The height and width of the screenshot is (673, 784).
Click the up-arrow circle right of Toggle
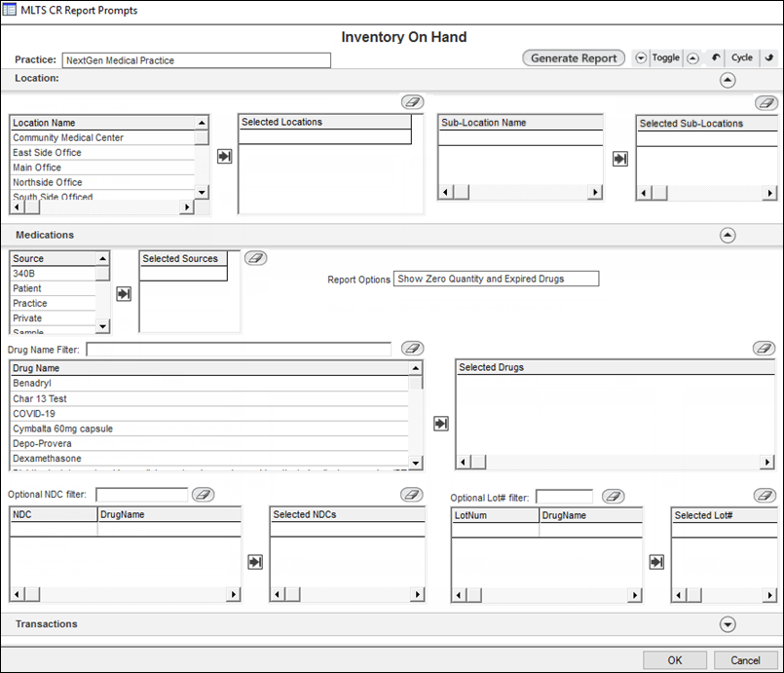pyautogui.click(x=692, y=58)
